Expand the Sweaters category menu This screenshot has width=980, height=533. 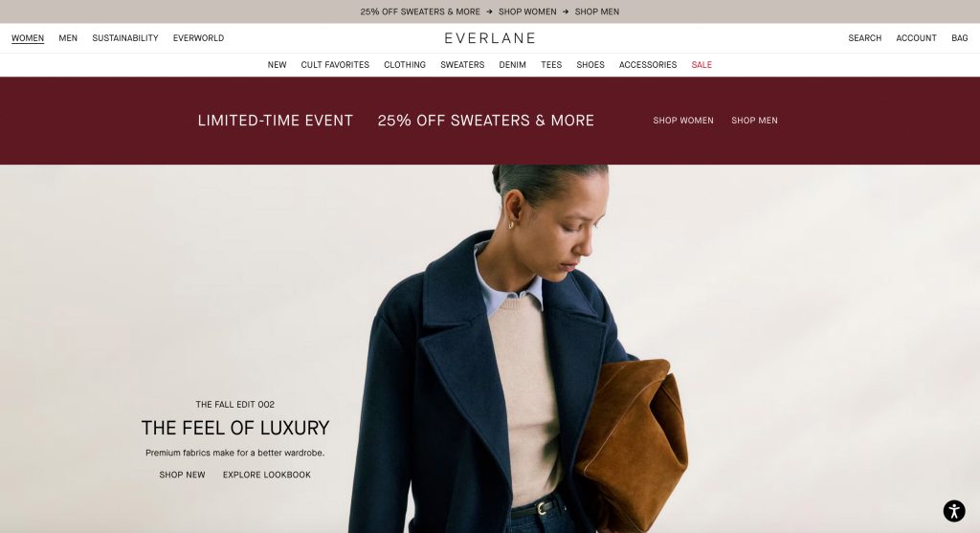(x=462, y=65)
